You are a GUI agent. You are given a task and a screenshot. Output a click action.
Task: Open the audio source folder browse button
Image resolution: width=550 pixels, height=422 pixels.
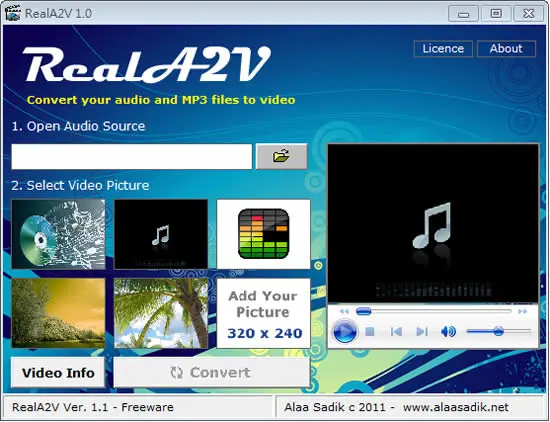tap(282, 156)
